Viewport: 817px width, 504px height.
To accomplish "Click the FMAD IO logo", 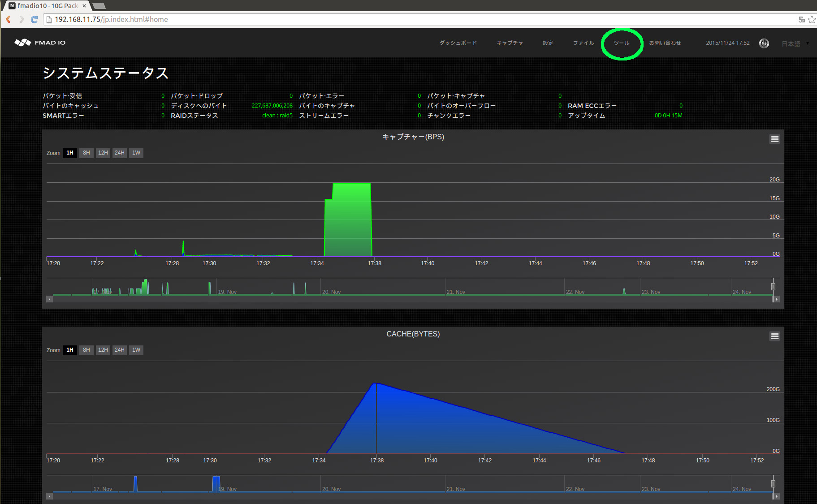I will point(39,42).
